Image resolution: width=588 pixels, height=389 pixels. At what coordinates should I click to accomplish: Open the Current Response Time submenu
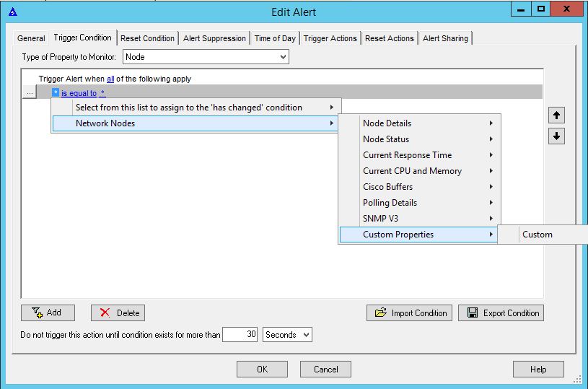coord(420,155)
